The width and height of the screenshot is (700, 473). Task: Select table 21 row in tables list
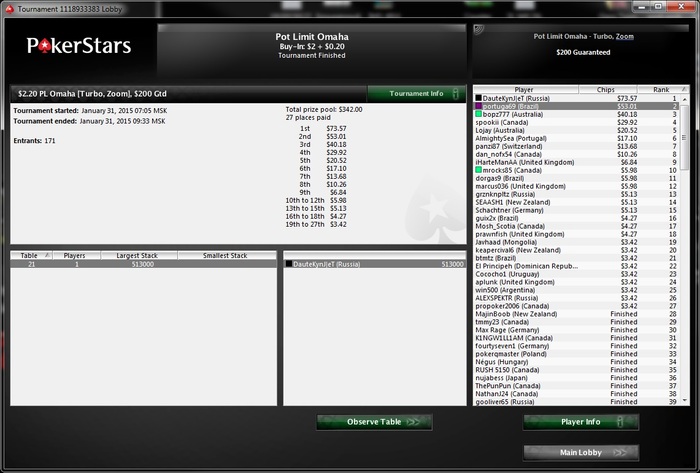coord(143,264)
